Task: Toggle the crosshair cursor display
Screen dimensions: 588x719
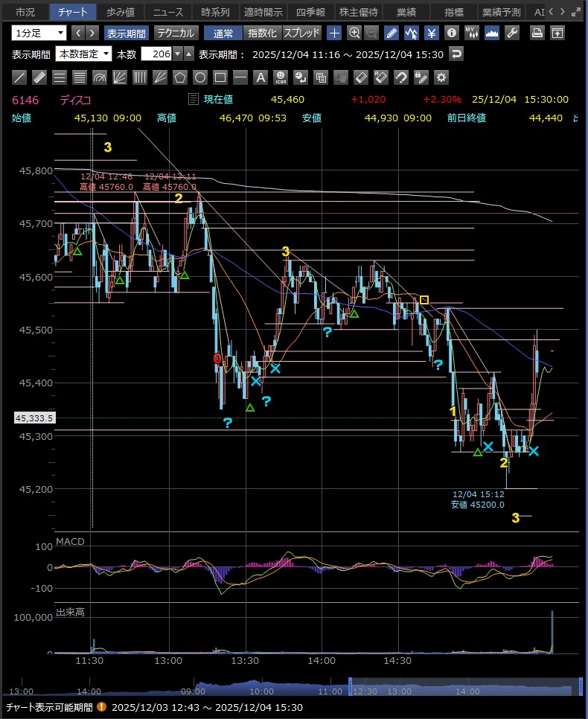Action: pos(335,33)
